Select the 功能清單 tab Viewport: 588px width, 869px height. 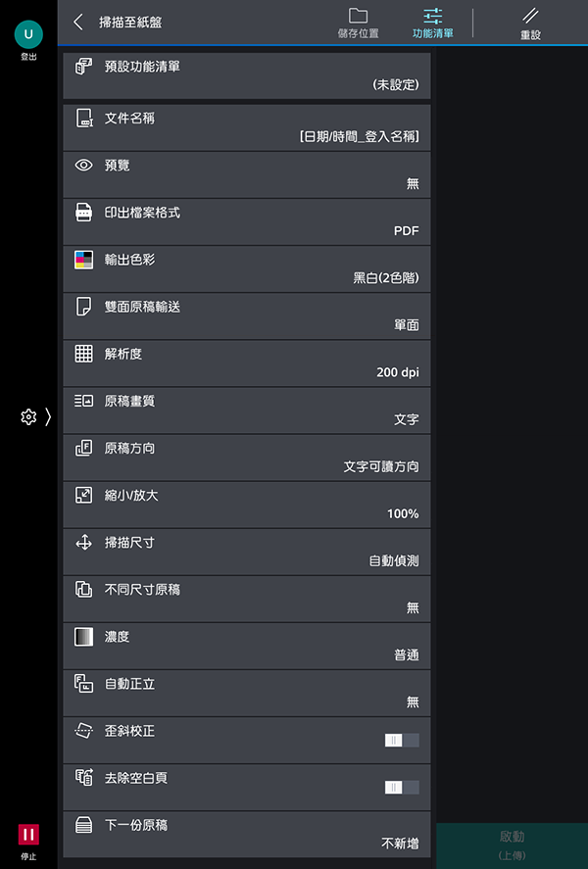[433, 24]
